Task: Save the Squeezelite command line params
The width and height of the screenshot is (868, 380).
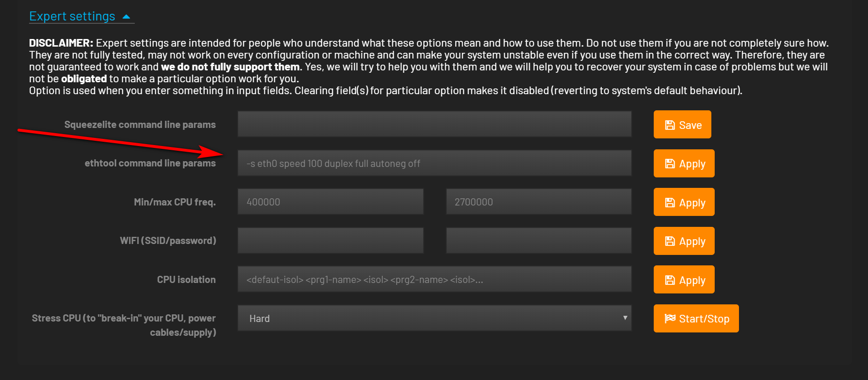Action: click(682, 125)
